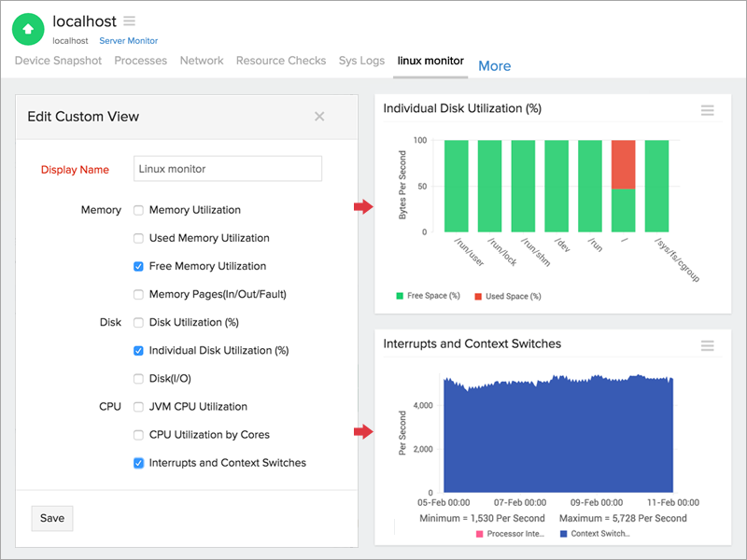Viewport: 747px width, 560px height.
Task: Open the Server Monitor link
Action: 129,40
